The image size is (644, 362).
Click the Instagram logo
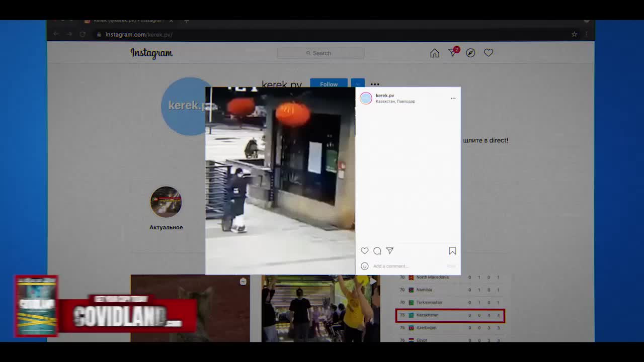point(151,53)
